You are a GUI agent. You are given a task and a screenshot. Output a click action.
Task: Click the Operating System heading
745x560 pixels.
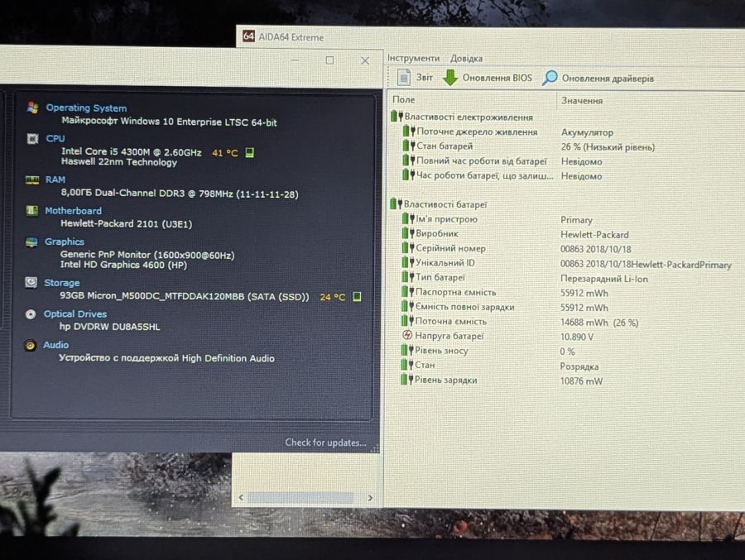86,108
